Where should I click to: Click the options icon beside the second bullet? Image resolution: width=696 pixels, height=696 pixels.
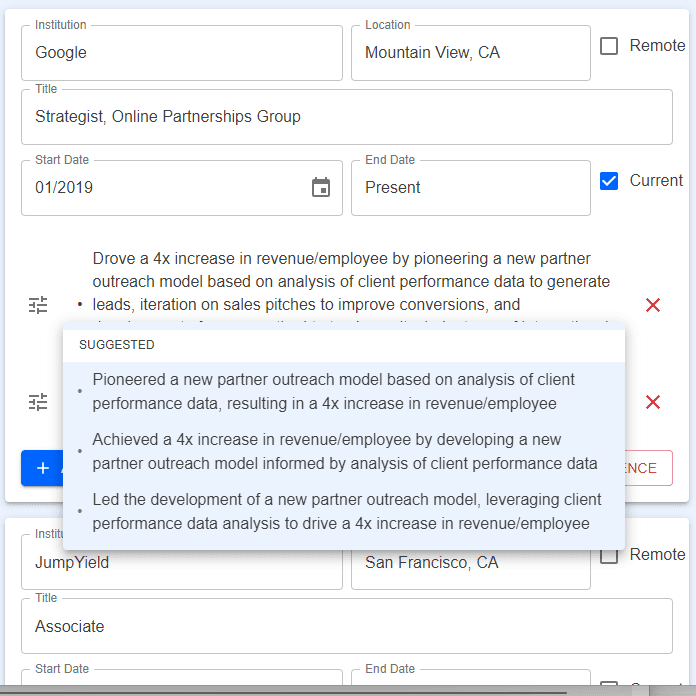(38, 402)
